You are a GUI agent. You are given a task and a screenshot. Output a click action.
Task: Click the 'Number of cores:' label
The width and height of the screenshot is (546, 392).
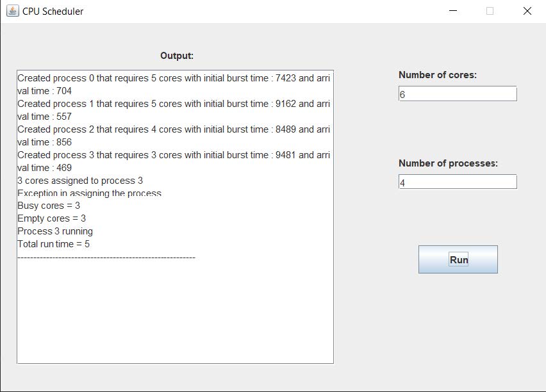438,75
